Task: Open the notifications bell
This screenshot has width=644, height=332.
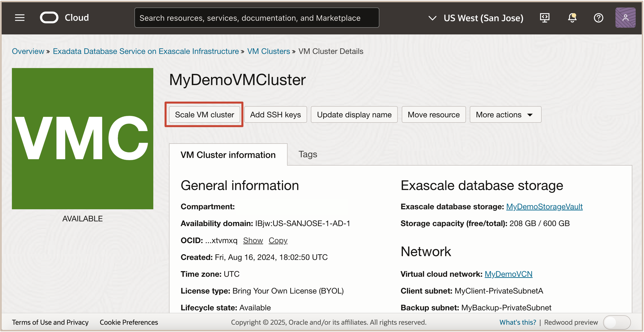Action: pos(572,18)
